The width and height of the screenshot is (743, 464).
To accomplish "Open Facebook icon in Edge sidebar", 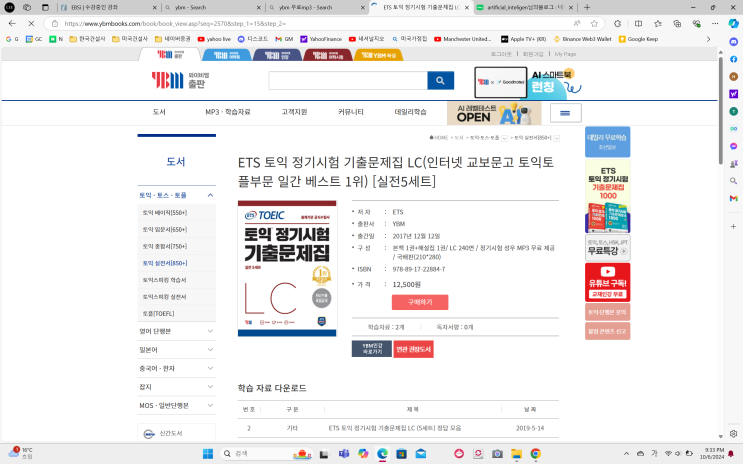I will [x=734, y=59].
